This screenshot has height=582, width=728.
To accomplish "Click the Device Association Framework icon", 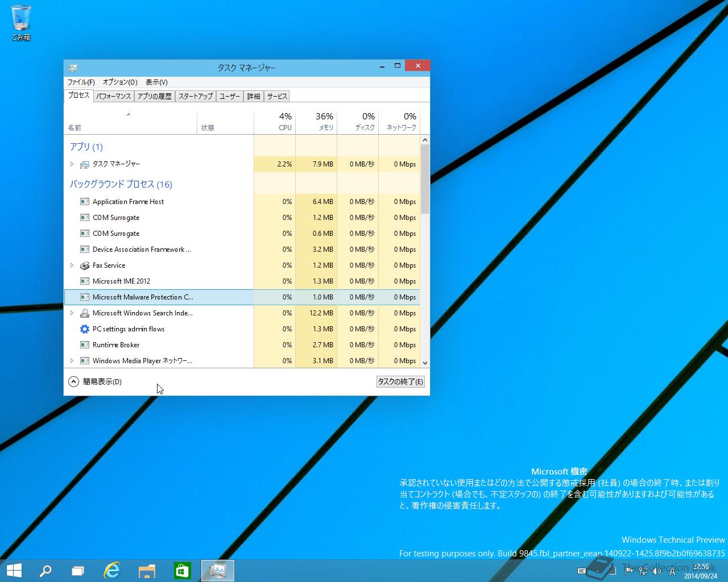I will point(85,250).
